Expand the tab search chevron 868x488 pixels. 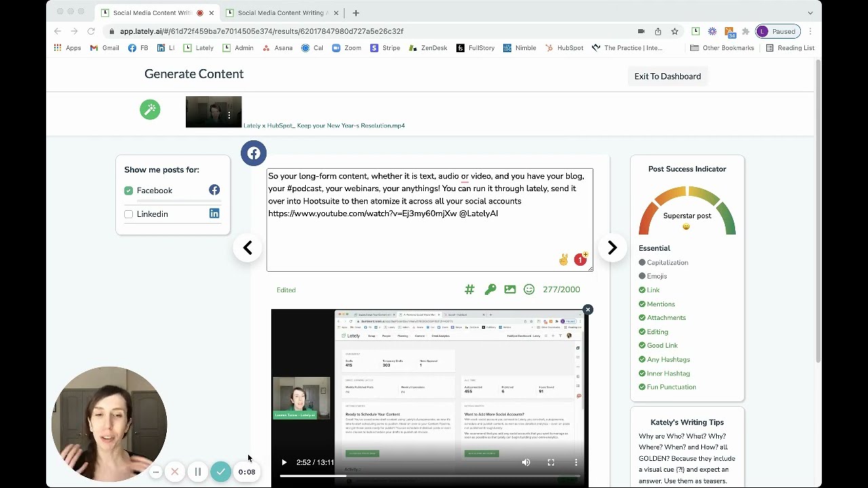point(810,12)
